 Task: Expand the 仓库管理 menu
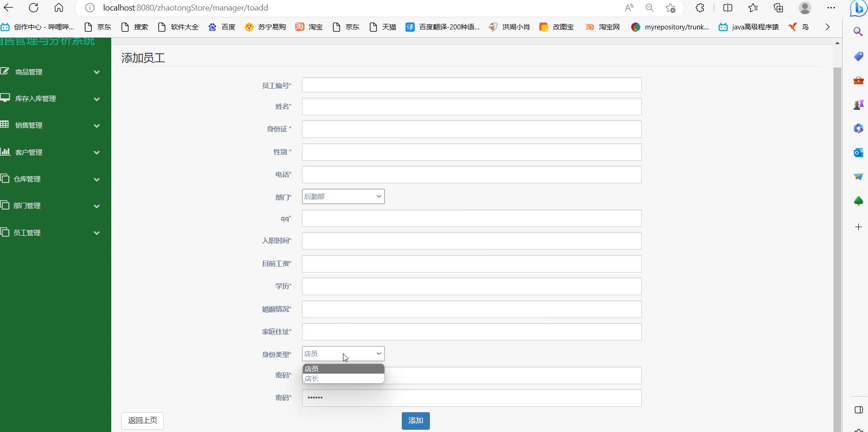pos(51,179)
